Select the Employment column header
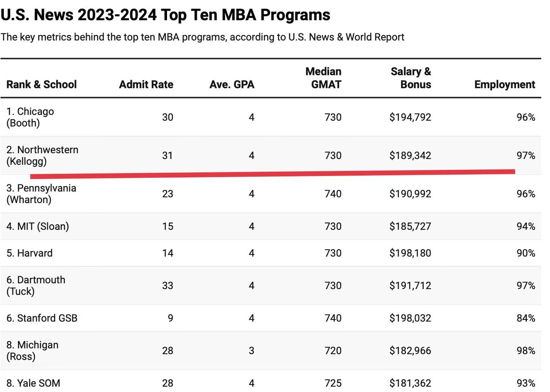The width and height of the screenshot is (550, 392). point(504,84)
